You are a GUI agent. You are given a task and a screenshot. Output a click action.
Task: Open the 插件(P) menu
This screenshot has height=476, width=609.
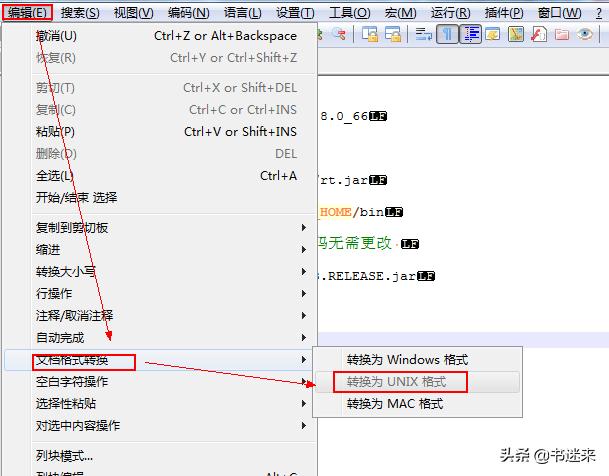pos(504,13)
